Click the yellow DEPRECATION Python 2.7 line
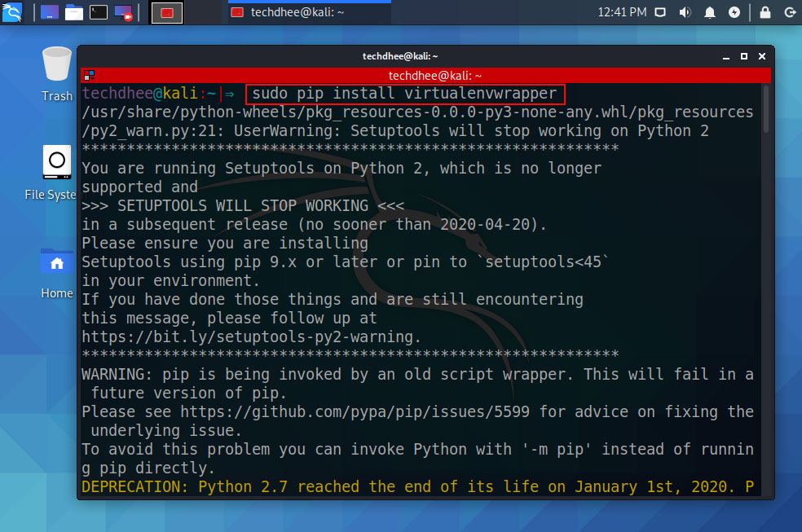The image size is (802, 532). click(418, 487)
